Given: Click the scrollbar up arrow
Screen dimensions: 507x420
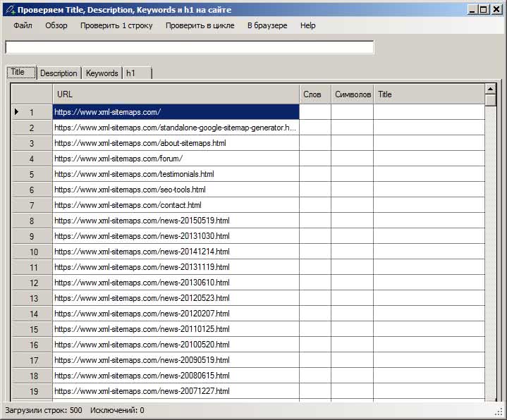Looking at the screenshot, I should pyautogui.click(x=491, y=89).
